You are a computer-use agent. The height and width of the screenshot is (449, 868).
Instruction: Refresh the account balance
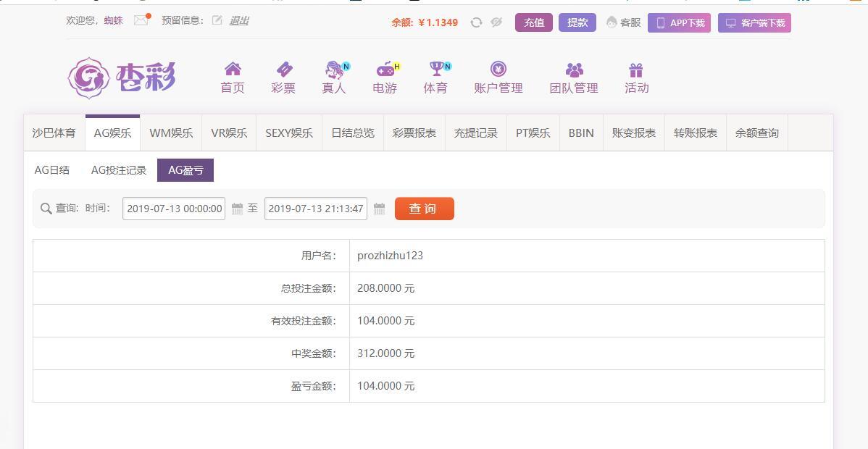coord(476,22)
